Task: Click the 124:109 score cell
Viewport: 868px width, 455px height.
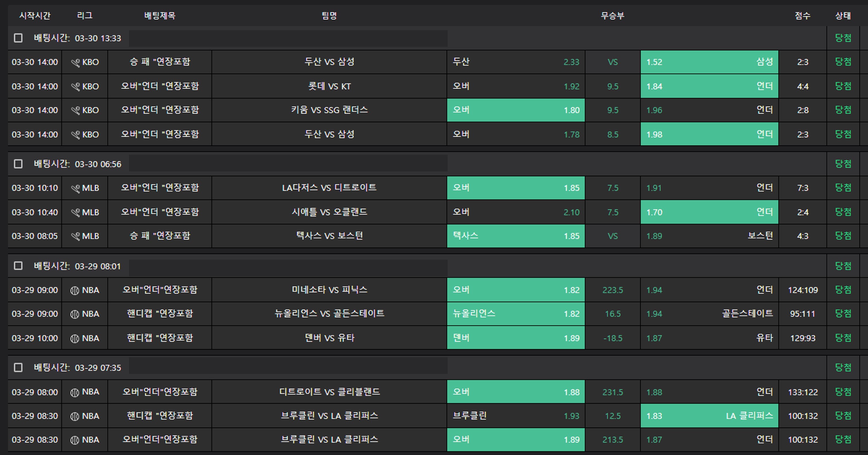Action: tap(802, 290)
